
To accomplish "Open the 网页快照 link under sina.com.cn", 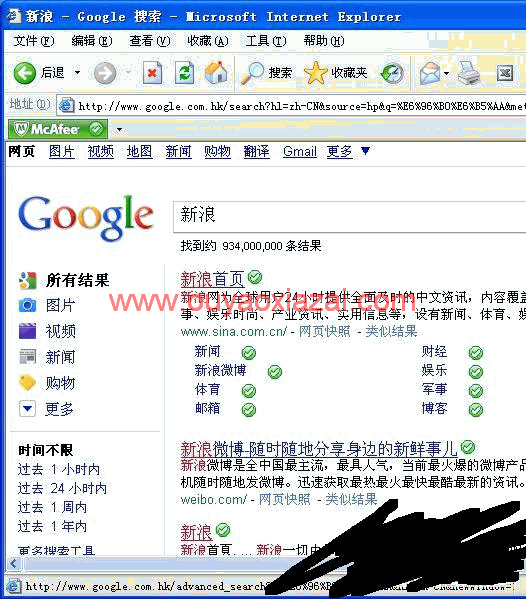I will 324,331.
